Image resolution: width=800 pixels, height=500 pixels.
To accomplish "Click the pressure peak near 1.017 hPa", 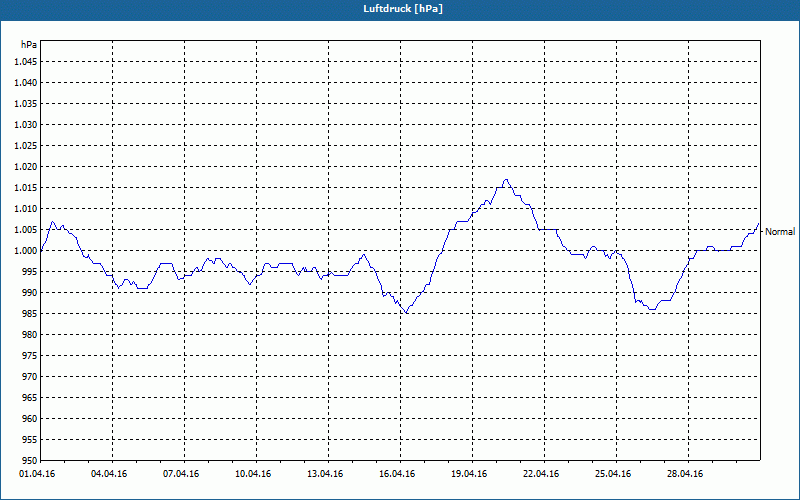I will (x=506, y=179).
